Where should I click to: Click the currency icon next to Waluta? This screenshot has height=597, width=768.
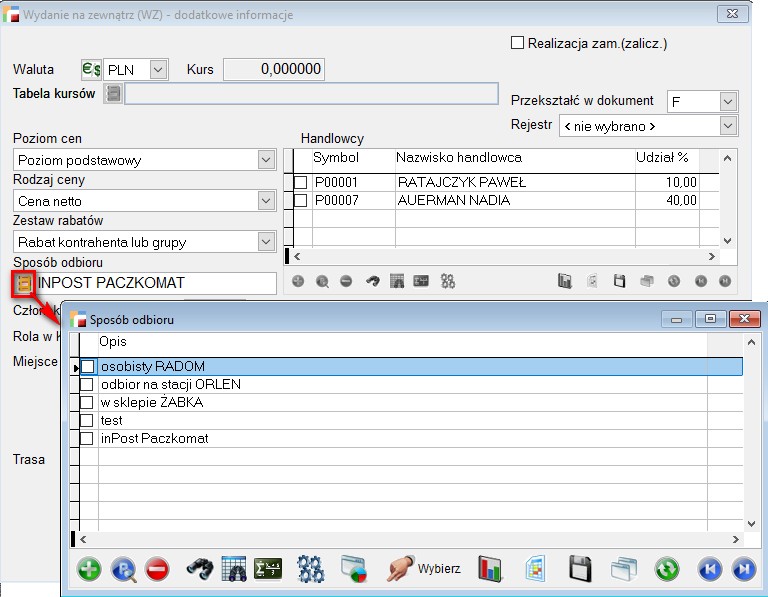pyautogui.click(x=91, y=69)
